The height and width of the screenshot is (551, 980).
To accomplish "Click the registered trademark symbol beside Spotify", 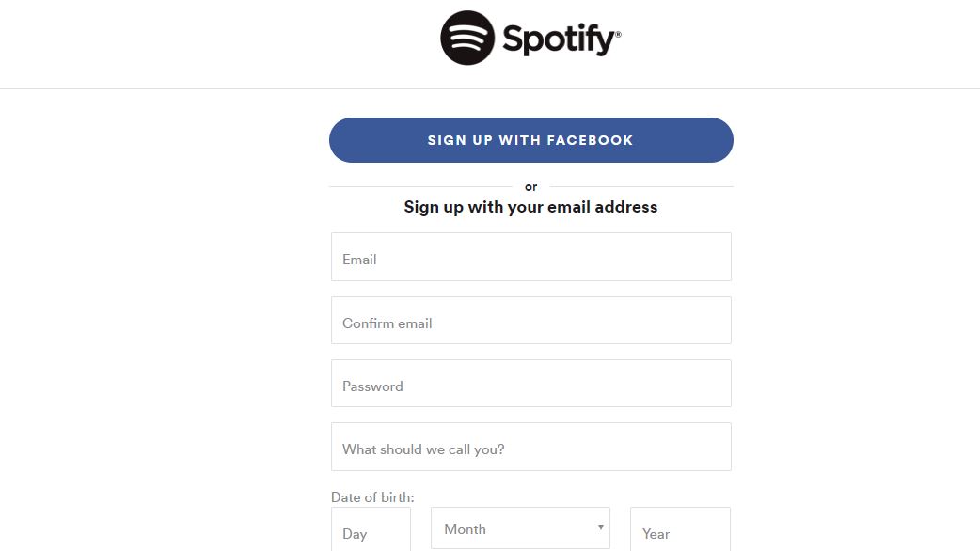I will tap(618, 34).
